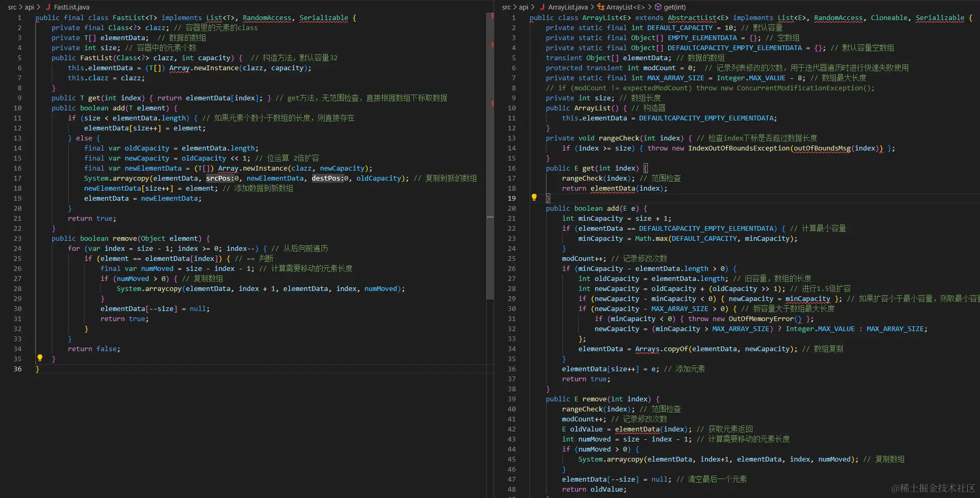Click the method symbol icon before get(int) breadcrumb
980x498 pixels.
[658, 7]
